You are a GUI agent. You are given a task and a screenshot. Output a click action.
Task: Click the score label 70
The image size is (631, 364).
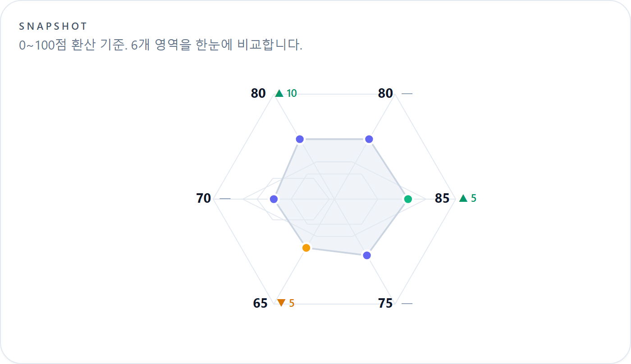204,198
